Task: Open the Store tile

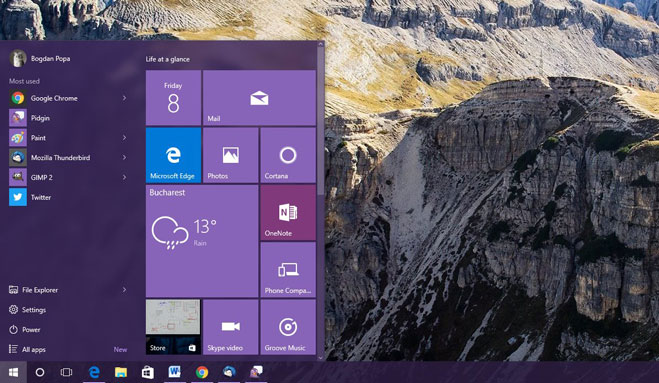Action: [173, 327]
